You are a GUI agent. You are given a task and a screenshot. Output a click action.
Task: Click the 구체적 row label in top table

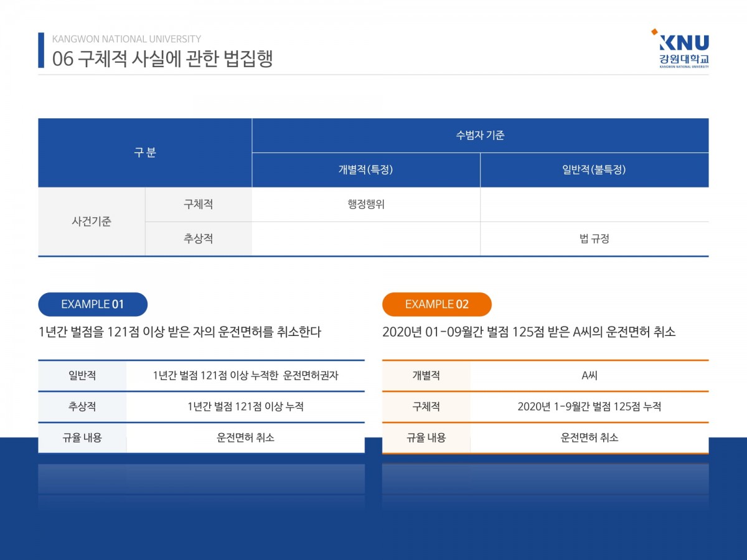198,204
